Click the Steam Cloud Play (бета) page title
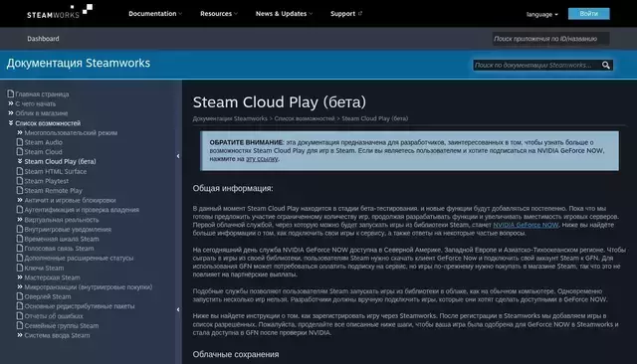The width and height of the screenshot is (637, 364). pyautogui.click(x=280, y=102)
